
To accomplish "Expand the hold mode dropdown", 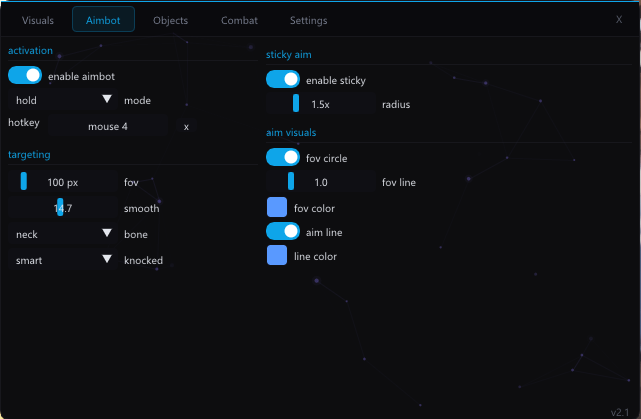I will point(63,100).
